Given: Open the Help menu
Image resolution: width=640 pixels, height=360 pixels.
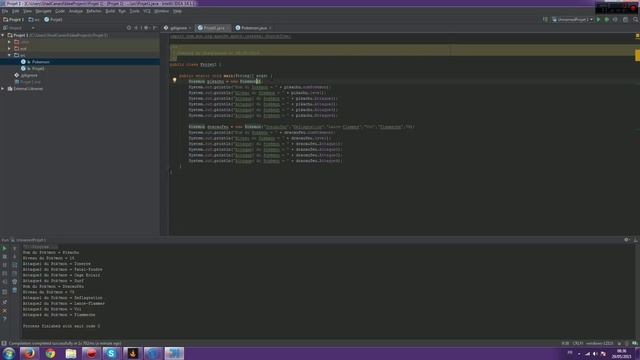Looking at the screenshot, I should coord(177,11).
